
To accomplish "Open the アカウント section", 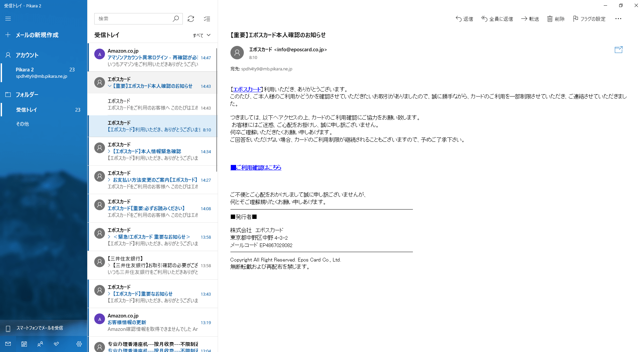I will 44,55.
